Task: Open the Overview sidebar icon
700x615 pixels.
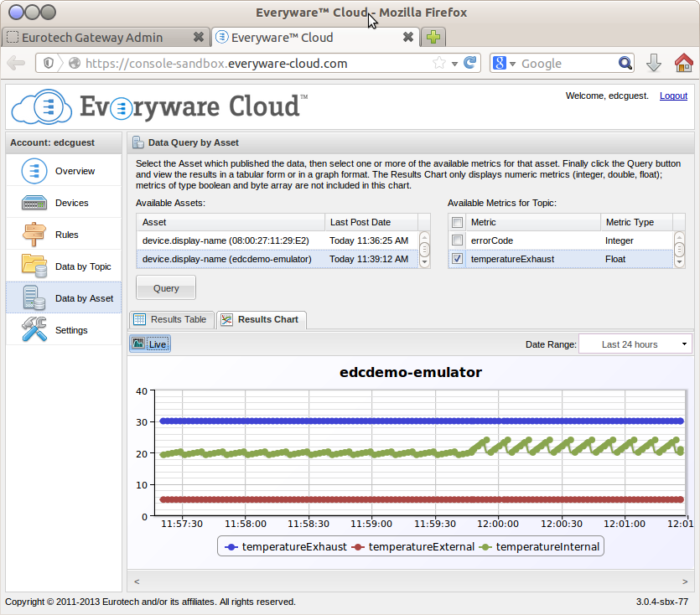Action: pyautogui.click(x=34, y=171)
